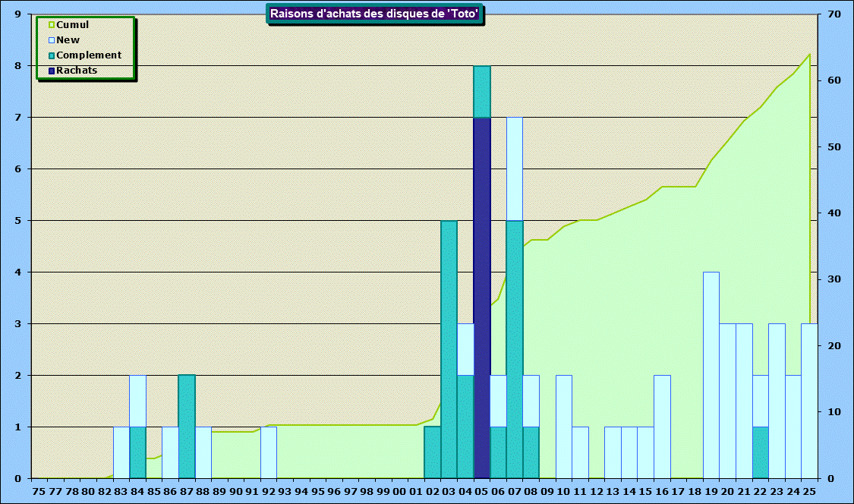Click the New legend color swatch
This screenshot has height=504, width=854.
point(52,40)
